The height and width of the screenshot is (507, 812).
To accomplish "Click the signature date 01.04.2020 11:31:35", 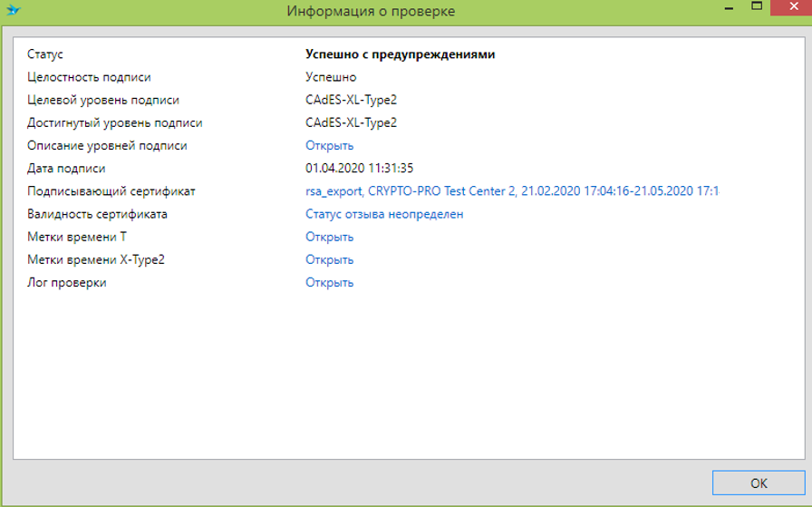I will point(359,169).
